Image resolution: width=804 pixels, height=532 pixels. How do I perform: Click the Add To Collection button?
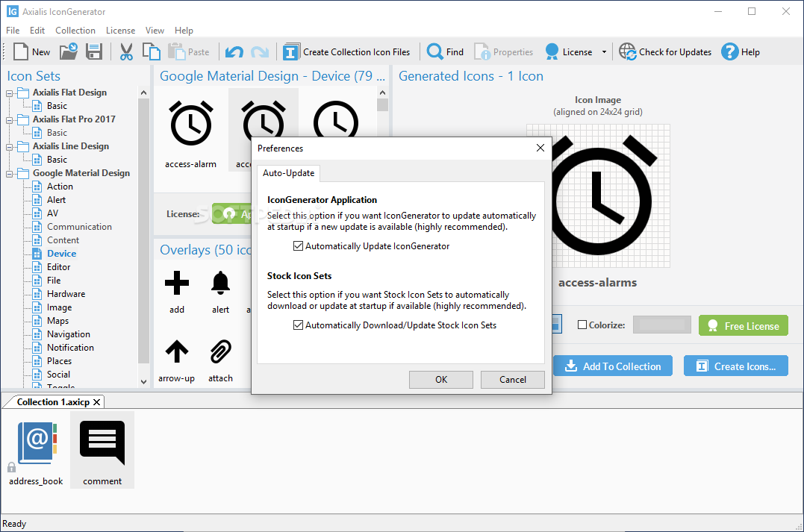pos(613,366)
